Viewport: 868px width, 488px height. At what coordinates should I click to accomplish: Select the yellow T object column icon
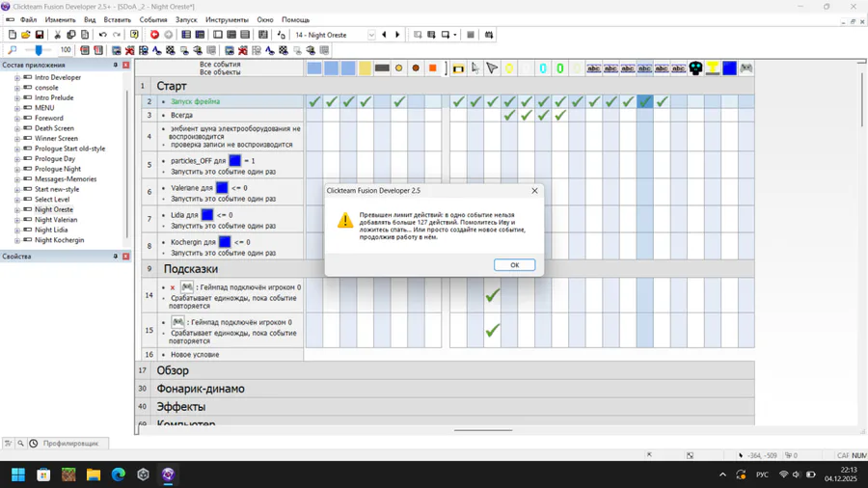[713, 68]
